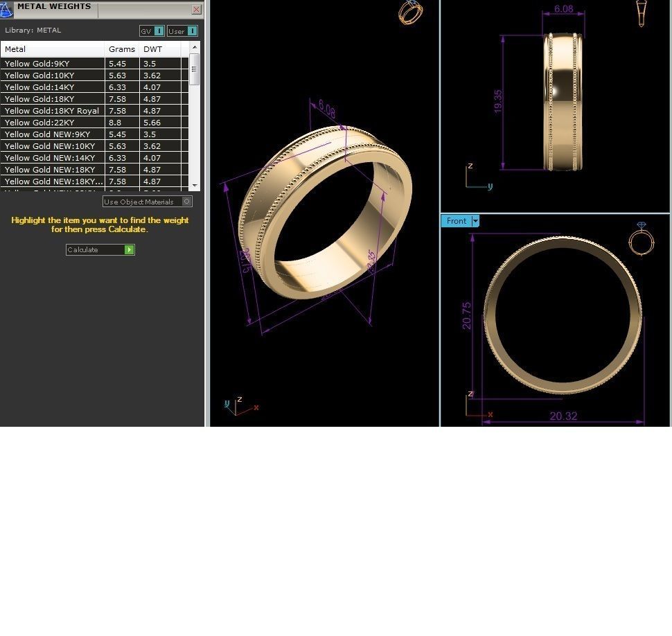
Task: Select the Front viewport label tab
Action: pyautogui.click(x=457, y=221)
